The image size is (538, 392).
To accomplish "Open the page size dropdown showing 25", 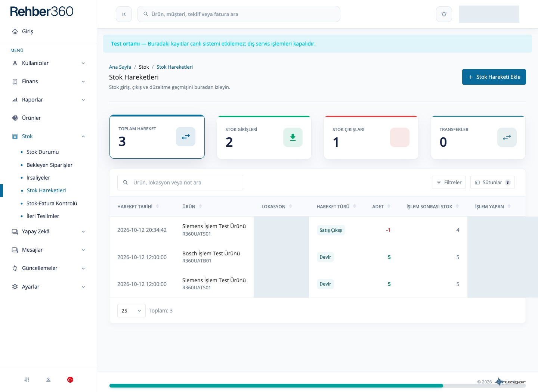I will tap(132, 311).
